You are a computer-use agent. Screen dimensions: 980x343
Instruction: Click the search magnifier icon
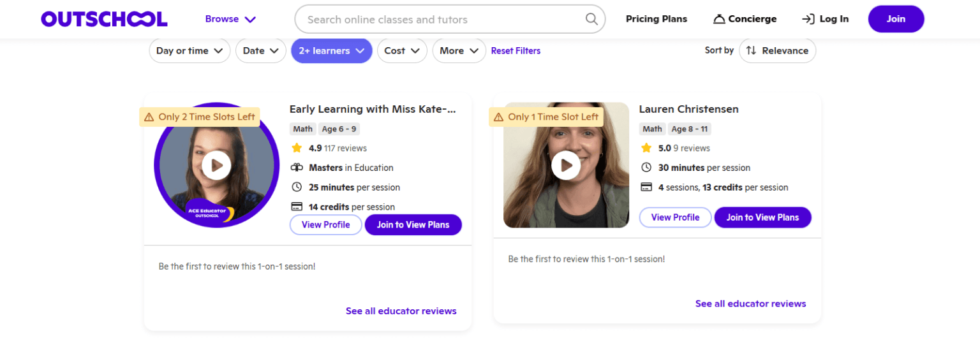[591, 19]
